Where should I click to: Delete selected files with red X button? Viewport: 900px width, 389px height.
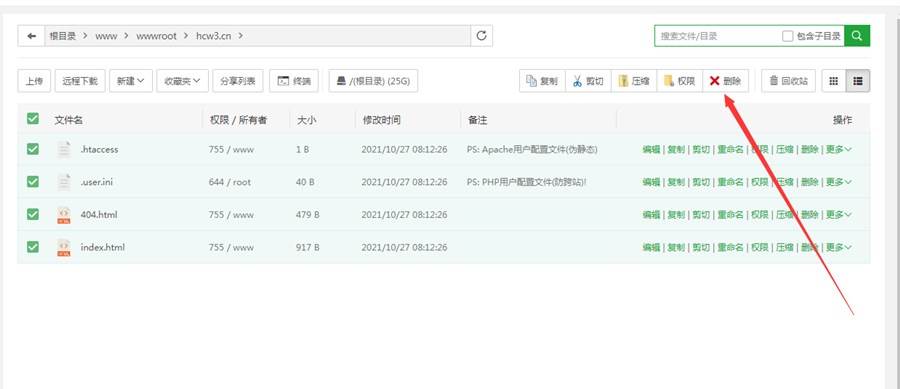pos(726,81)
